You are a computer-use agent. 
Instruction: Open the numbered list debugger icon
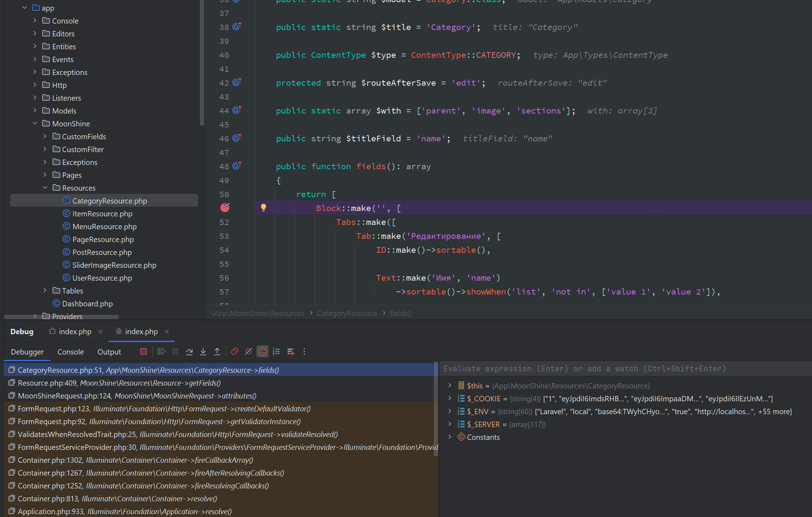(x=276, y=352)
